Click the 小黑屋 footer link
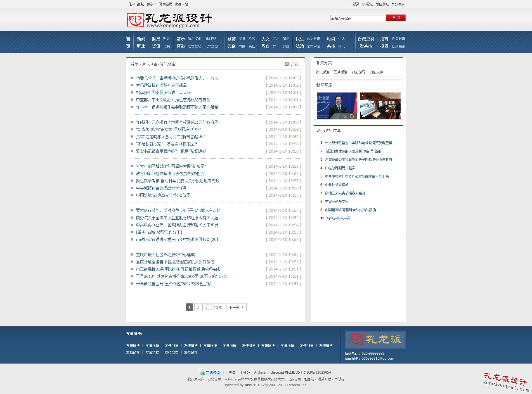532x394 pixels. (230, 372)
